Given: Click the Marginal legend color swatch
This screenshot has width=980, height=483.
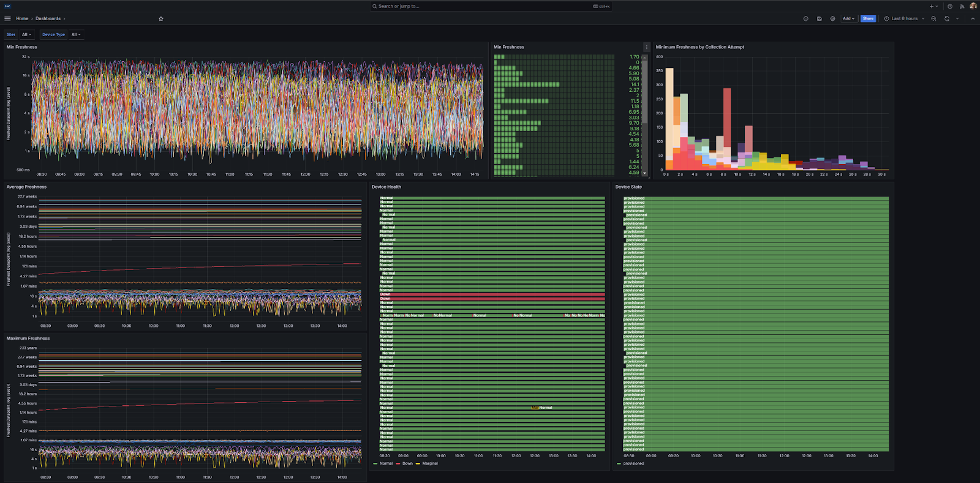Looking at the screenshot, I should (418, 463).
